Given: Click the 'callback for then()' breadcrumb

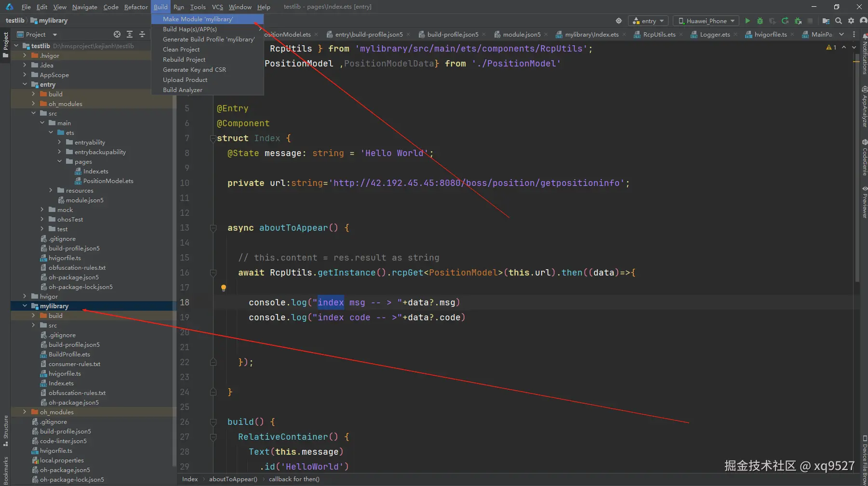Looking at the screenshot, I should (x=294, y=479).
